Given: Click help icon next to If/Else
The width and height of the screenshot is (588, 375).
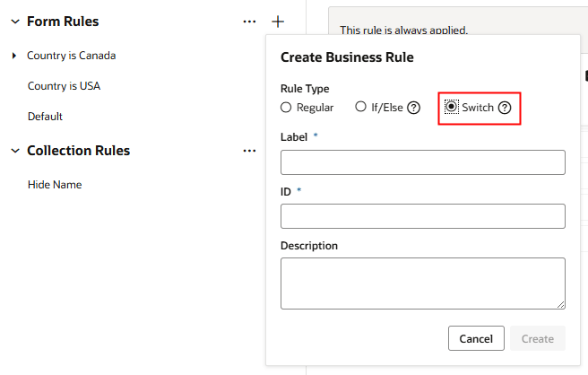Looking at the screenshot, I should tap(413, 108).
